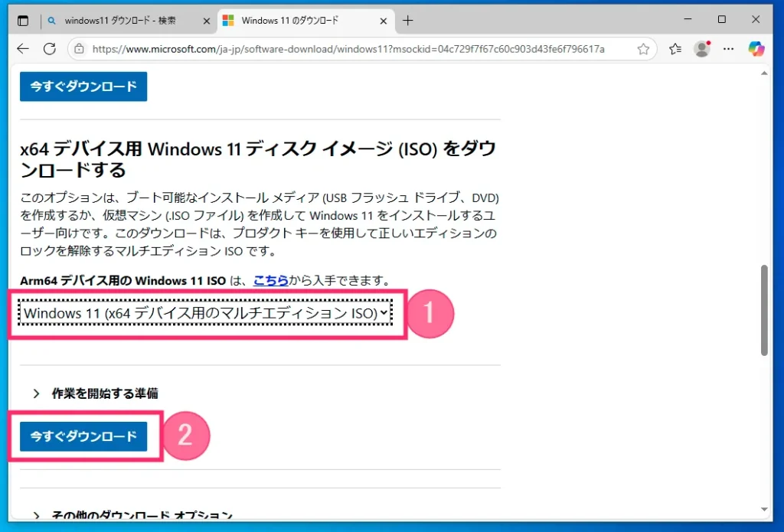Image resolution: width=784 pixels, height=532 pixels.
Task: Expand その他のダウンロード オプション section
Action: tap(132, 514)
